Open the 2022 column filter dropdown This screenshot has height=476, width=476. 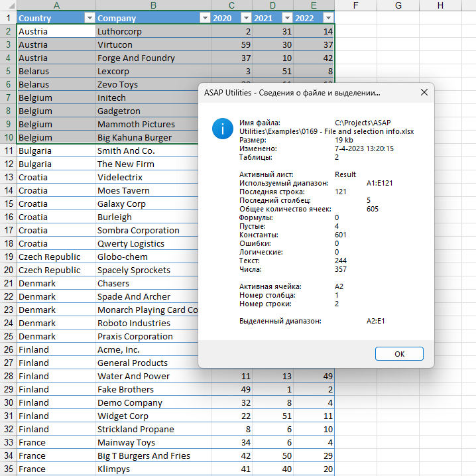[x=328, y=18]
